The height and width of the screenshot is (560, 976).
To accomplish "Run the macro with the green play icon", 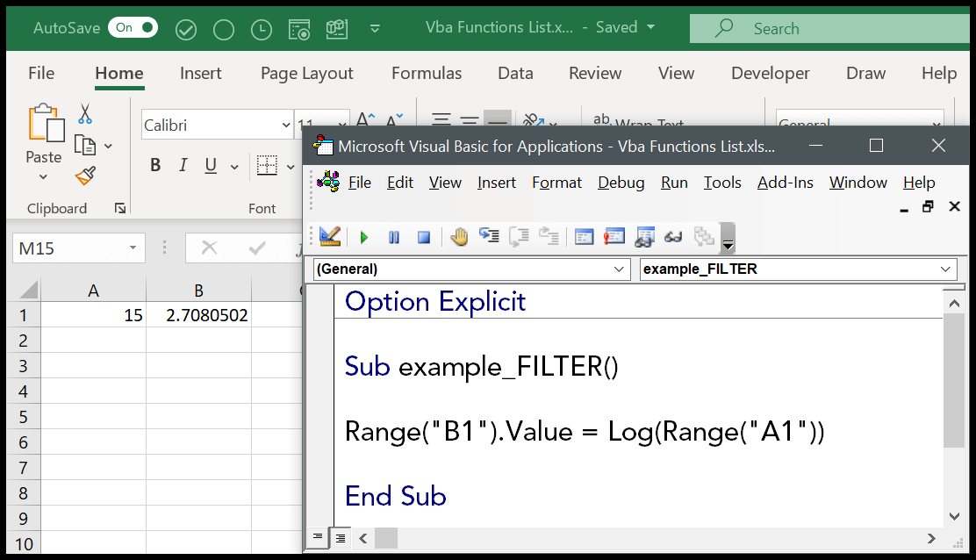I will coord(363,237).
